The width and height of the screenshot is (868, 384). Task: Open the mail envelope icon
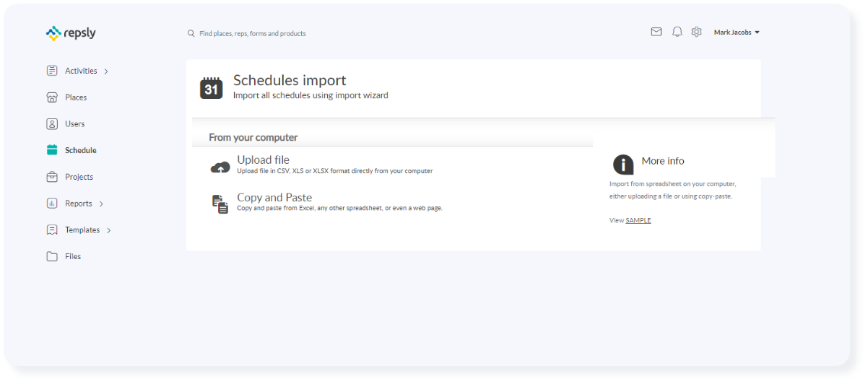(x=656, y=32)
